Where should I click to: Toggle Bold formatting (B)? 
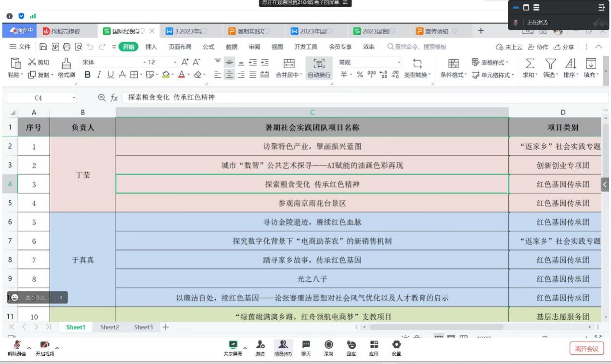[x=88, y=75]
